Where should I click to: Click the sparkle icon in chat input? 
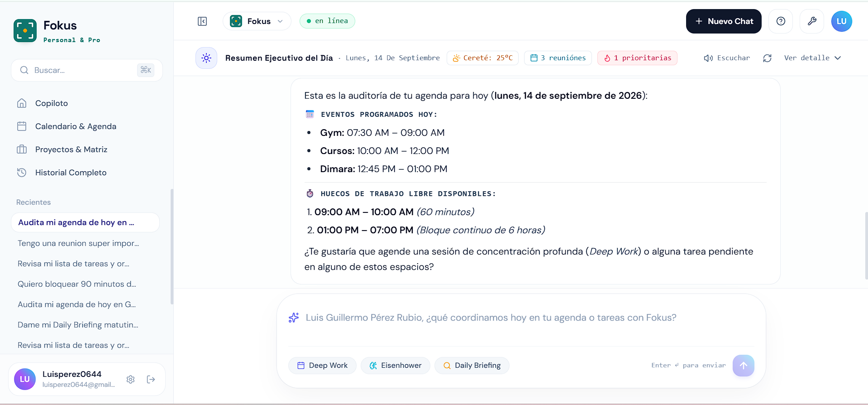294,318
